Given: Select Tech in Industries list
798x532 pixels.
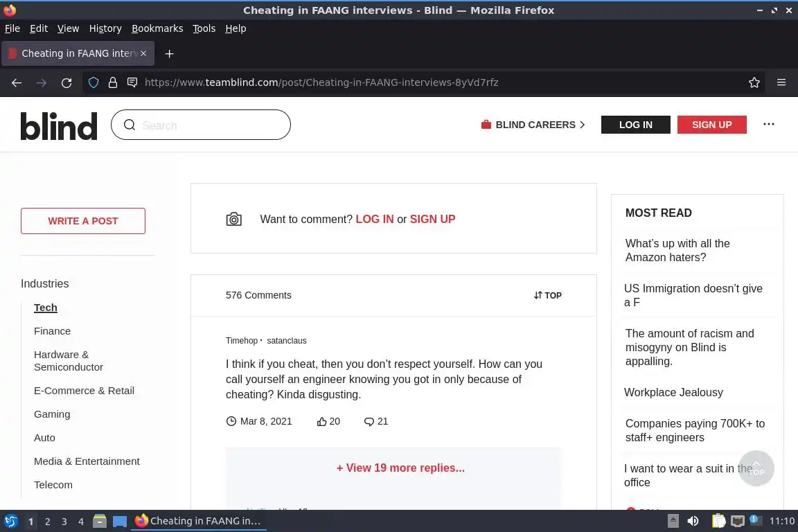Looking at the screenshot, I should tap(45, 308).
